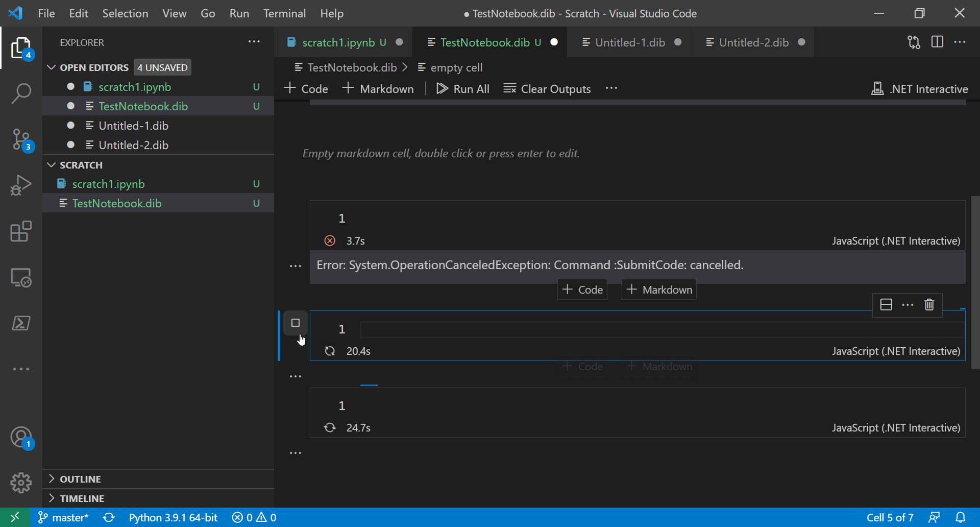The image size is (980, 527).
Task: Change language of the 3.7s cell
Action: [x=896, y=241]
